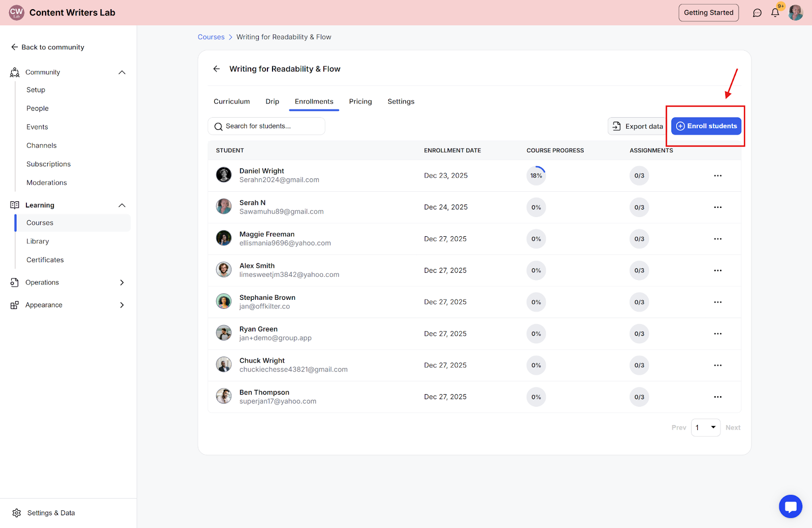Click the Enroll students button
Screen dimensions: 812x528
point(706,126)
